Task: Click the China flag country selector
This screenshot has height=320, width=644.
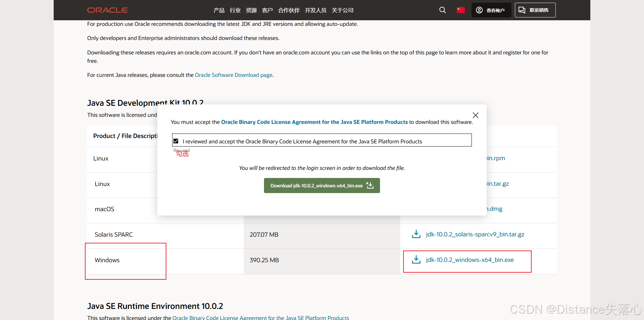Action: 461,10
